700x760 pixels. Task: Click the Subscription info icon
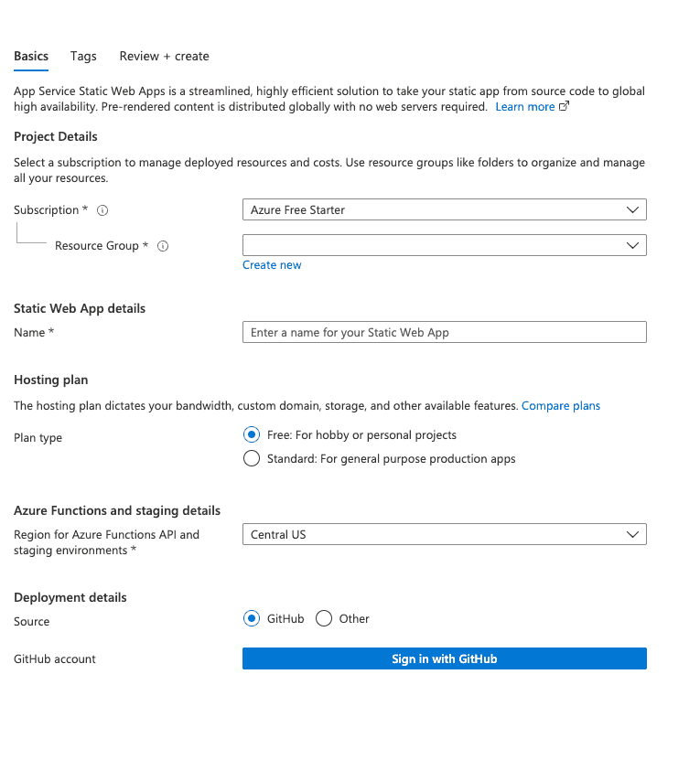click(102, 210)
